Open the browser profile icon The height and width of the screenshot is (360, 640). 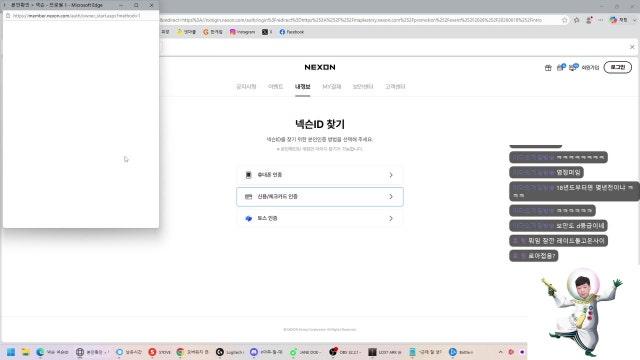tap(589, 20)
